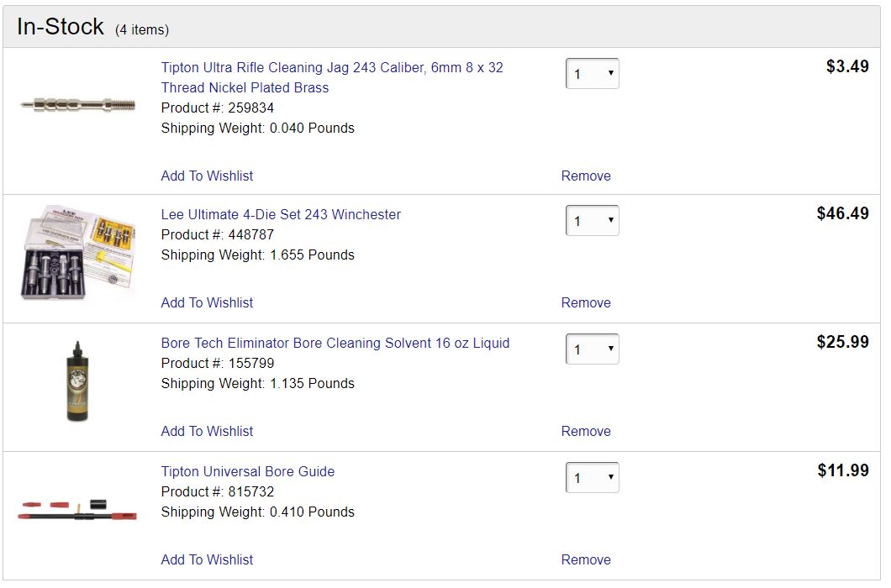The image size is (891, 588).
Task: Click Shipping Weight 1.655 Pounds text
Action: pyautogui.click(x=257, y=255)
